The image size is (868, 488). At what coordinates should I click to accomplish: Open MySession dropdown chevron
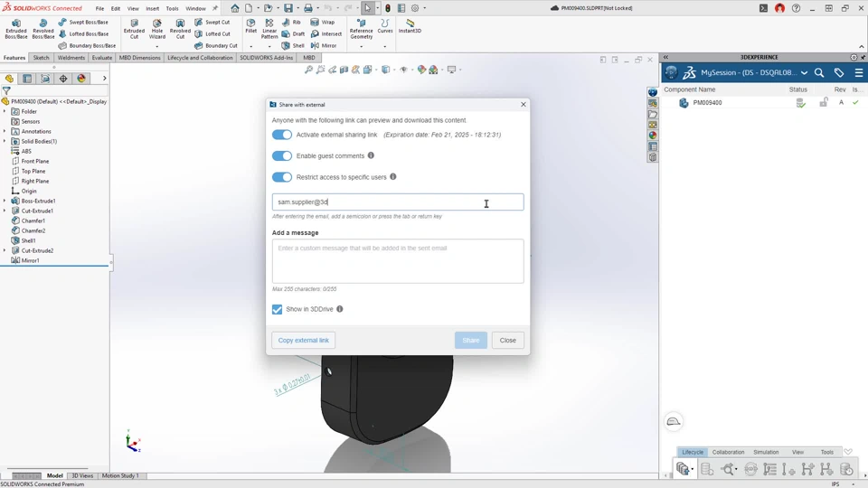[804, 72]
